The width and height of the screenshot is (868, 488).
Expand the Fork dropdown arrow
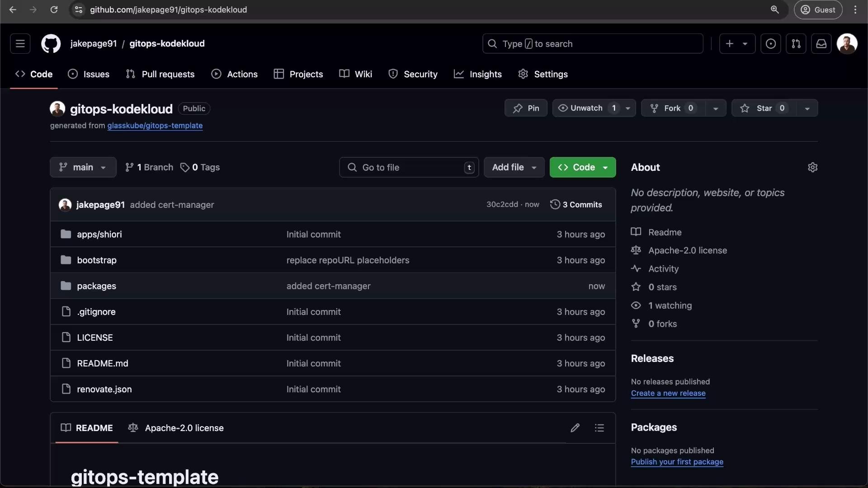pos(716,108)
